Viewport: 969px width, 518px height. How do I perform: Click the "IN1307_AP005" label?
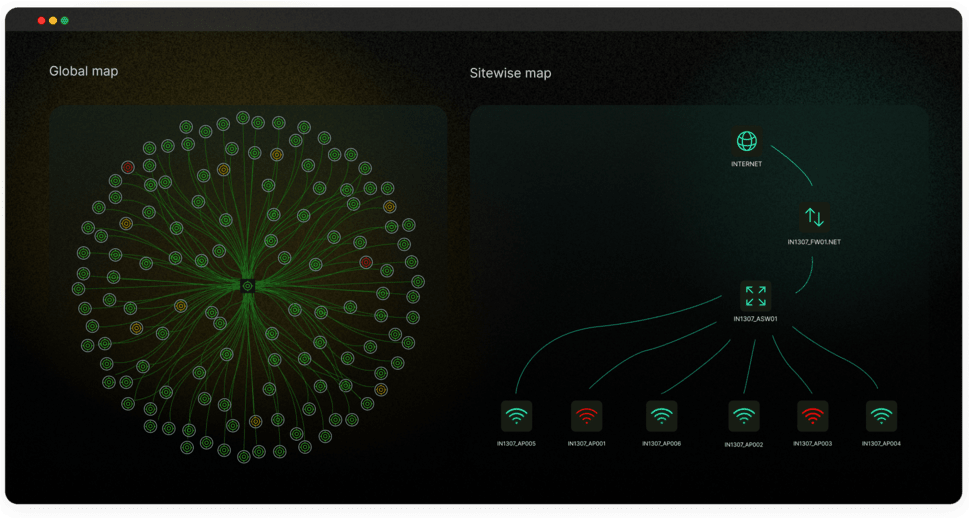pyautogui.click(x=517, y=444)
